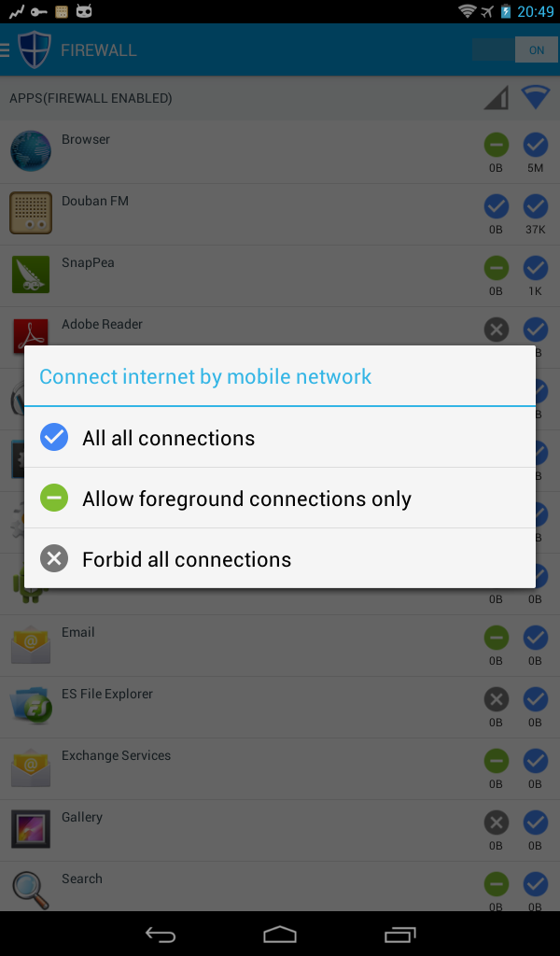Image resolution: width=560 pixels, height=956 pixels.
Task: Open the hamburger menu beside the shield logo
Action: tap(5, 50)
